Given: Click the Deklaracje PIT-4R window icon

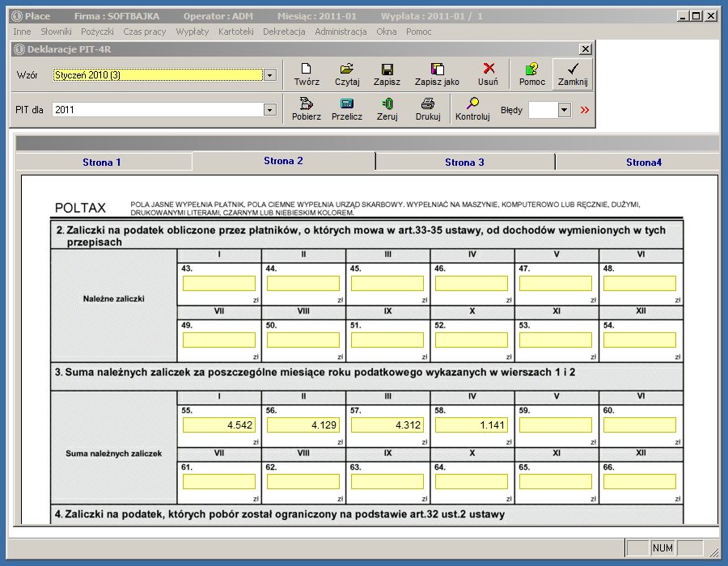Looking at the screenshot, I should 19,49.
